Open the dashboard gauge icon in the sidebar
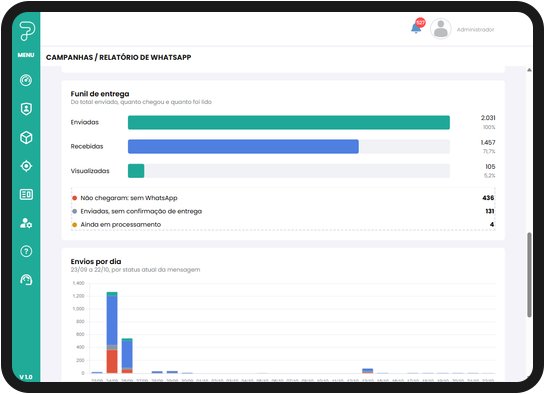 click(26, 80)
